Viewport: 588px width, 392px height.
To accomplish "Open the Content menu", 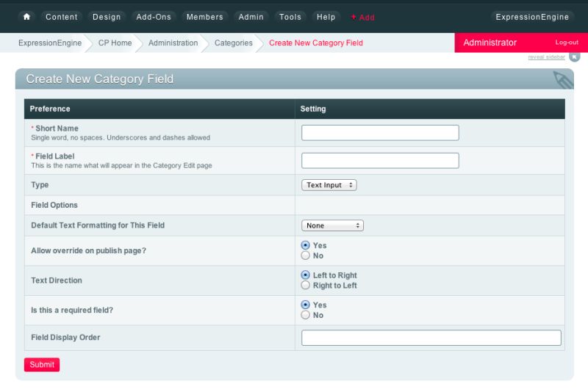I will (x=62, y=17).
